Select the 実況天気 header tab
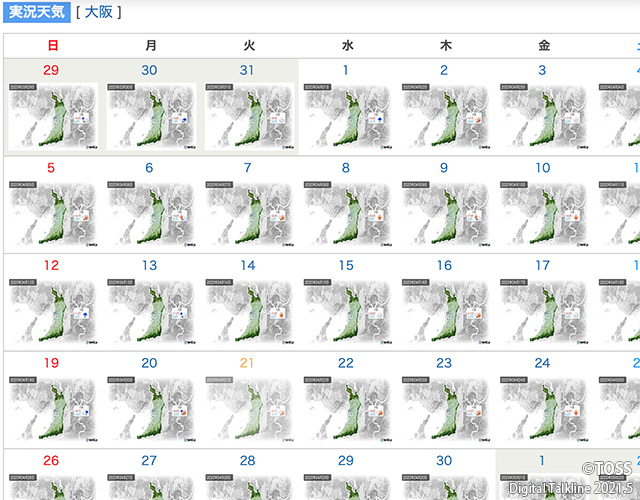 [37, 12]
